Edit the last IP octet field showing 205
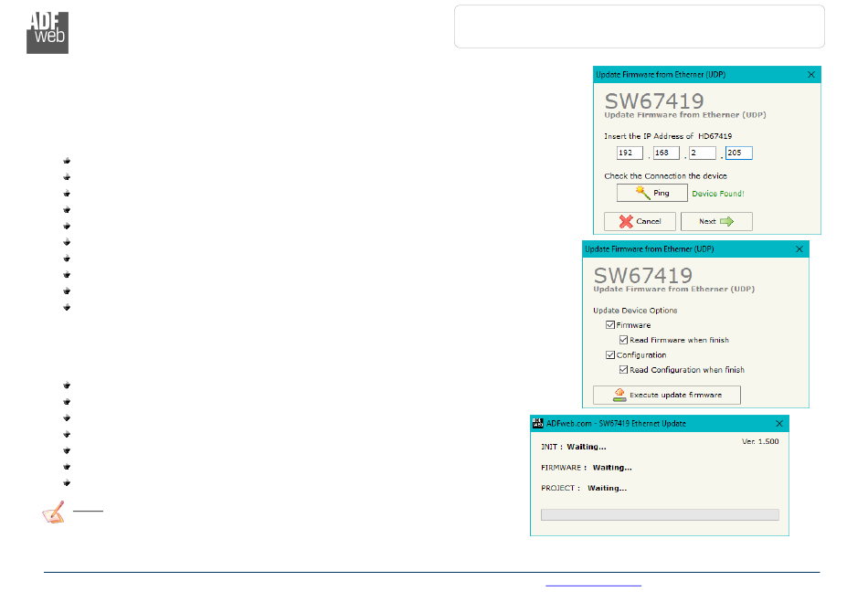Image resolution: width=868 pixels, height=602 pixels. pos(739,153)
